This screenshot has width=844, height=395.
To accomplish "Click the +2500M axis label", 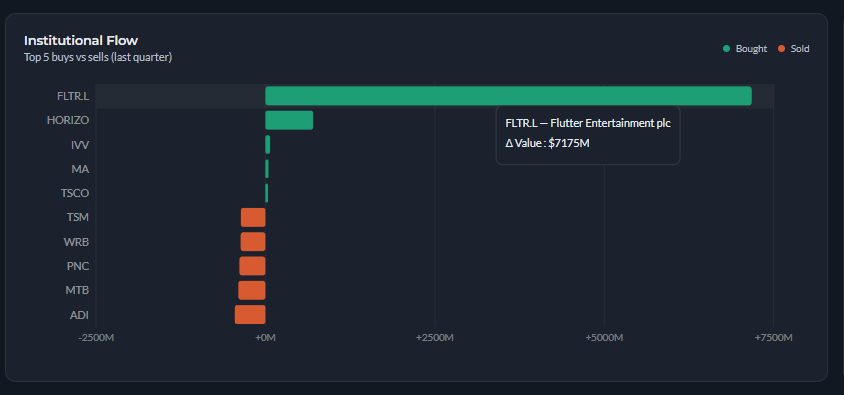I will pos(435,338).
